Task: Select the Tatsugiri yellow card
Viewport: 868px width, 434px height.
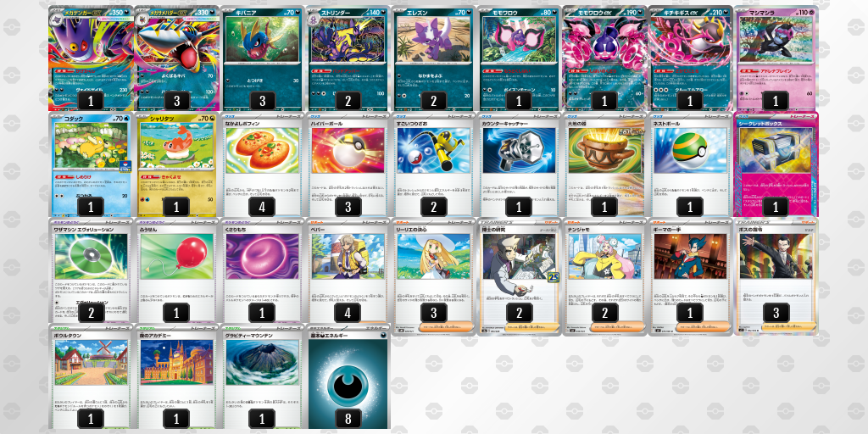Action: pyautogui.click(x=176, y=164)
